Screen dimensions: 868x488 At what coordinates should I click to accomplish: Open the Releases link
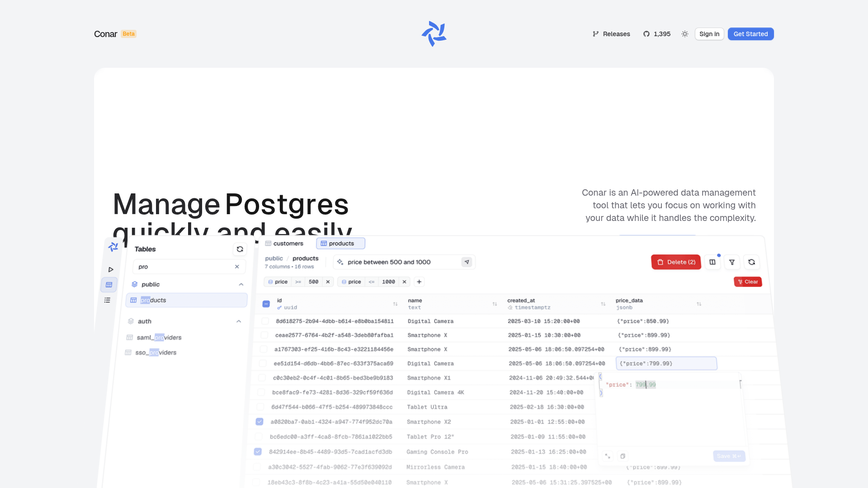(x=611, y=34)
